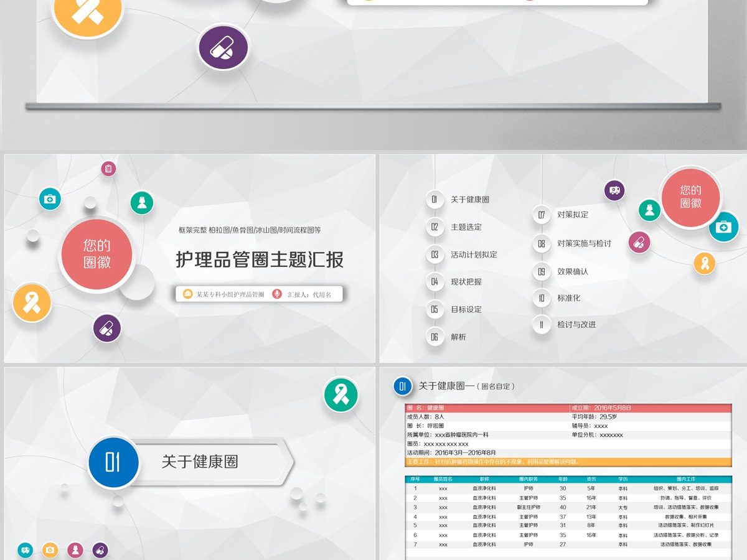The image size is (747, 560).
Task: Select 数据收集、相片采集 cell
Action: pos(685,516)
